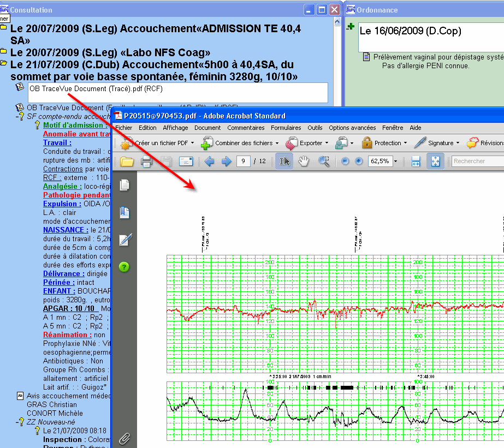Click the Tracé RCF document icon
Viewport: 504px width, 448px height.
tap(20, 87)
